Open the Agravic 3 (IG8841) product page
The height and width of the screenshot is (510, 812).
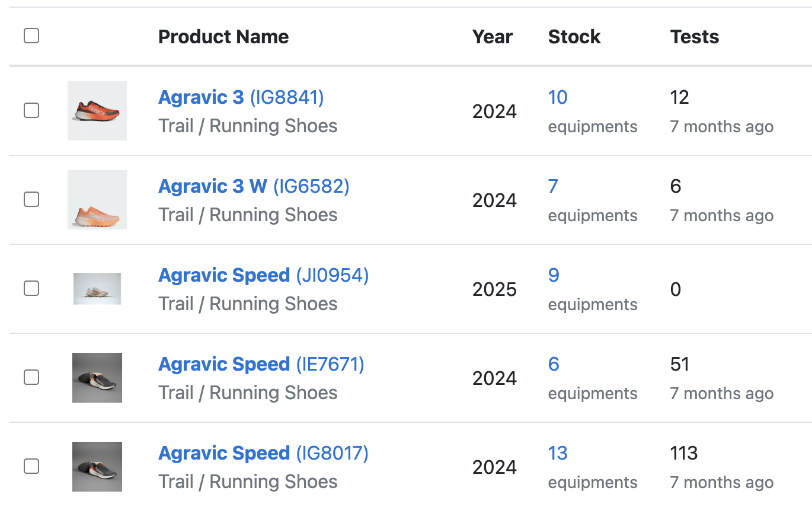(x=201, y=97)
